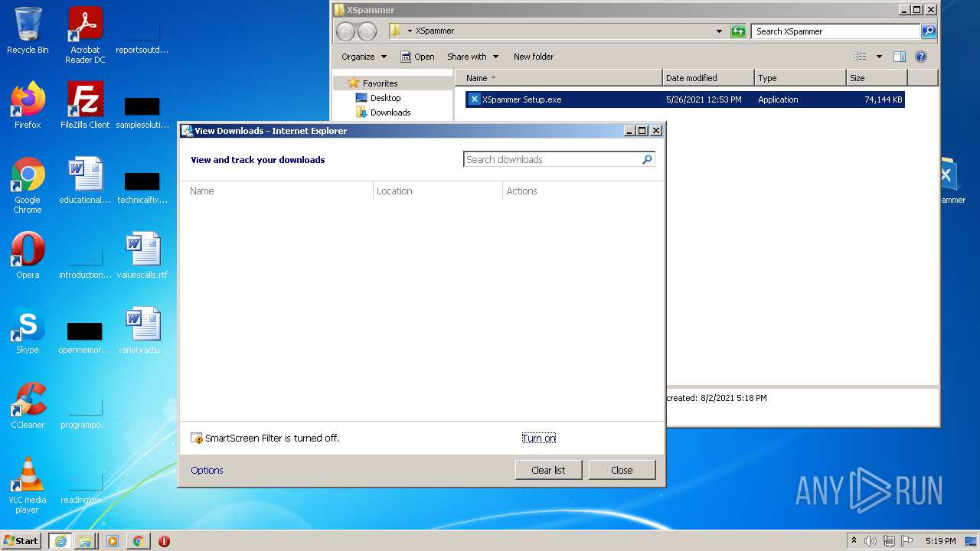Click Opera icon in taskbar
The width and height of the screenshot is (980, 551).
(164, 541)
